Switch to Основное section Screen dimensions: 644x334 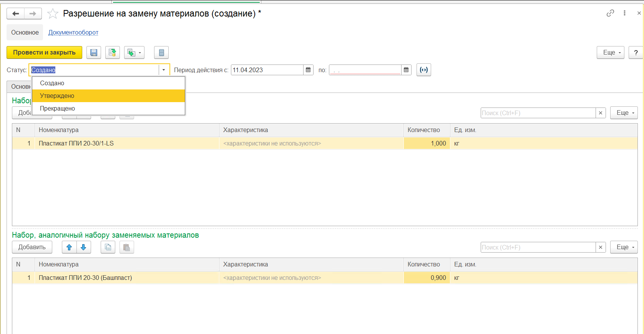(25, 33)
